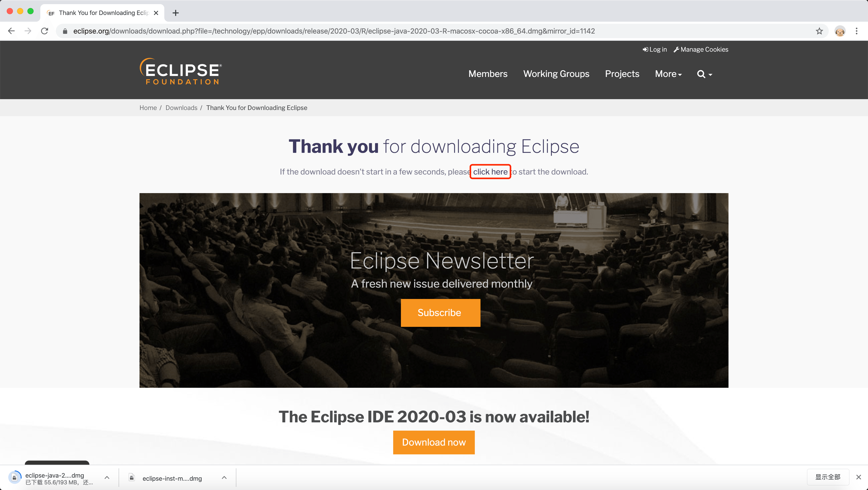The width and height of the screenshot is (868, 490).
Task: Open the eclipse-java dmg download item
Action: tap(55, 478)
